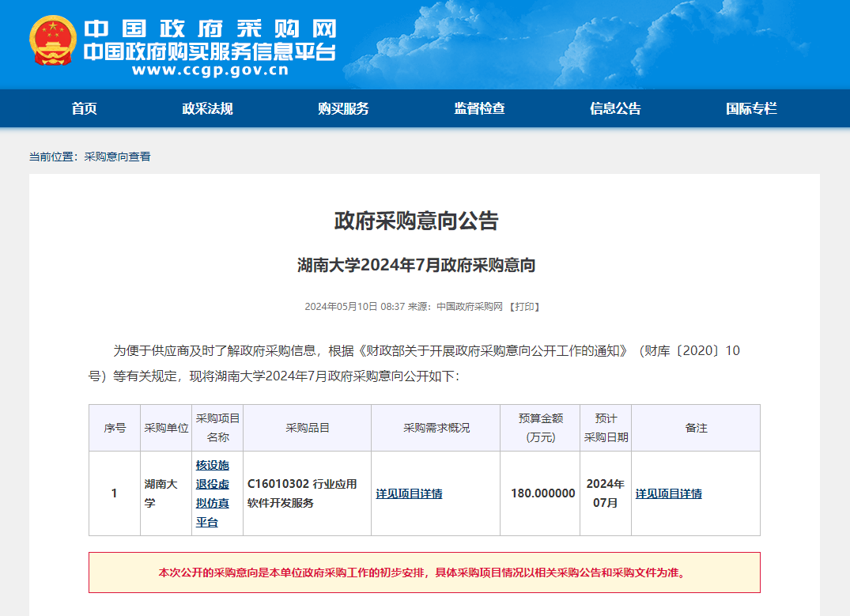Click the 采购需求概况 column header

tap(436, 428)
